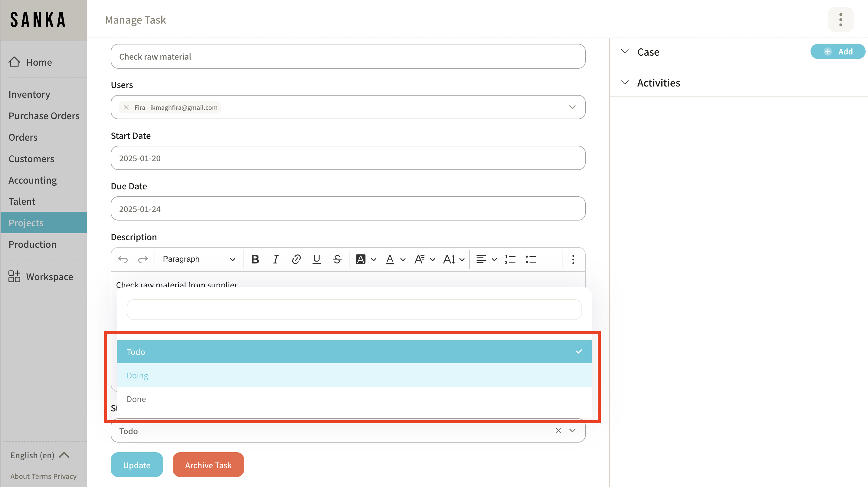Collapse the Activities section chevron
868x487 pixels.
pos(624,83)
